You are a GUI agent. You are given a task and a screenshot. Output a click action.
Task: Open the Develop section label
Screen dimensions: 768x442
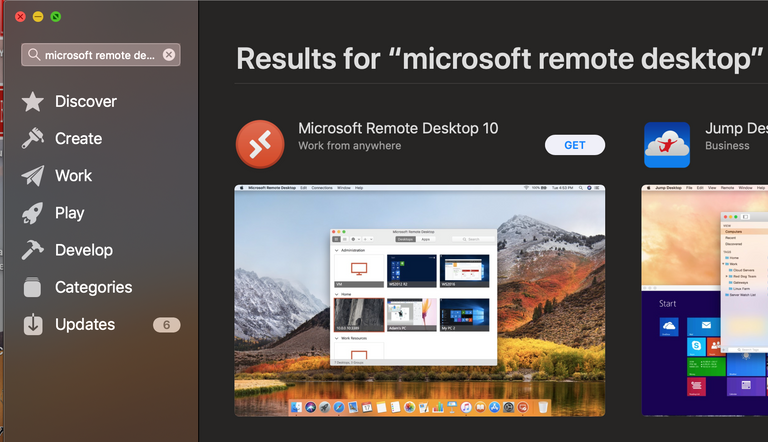[x=84, y=250]
